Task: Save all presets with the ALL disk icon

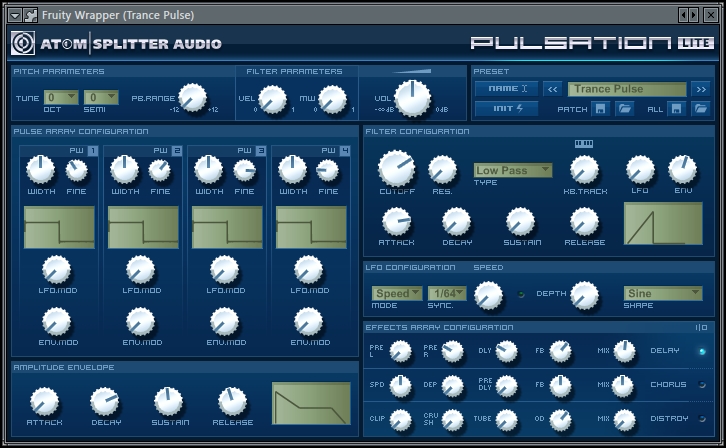Action: (676, 109)
